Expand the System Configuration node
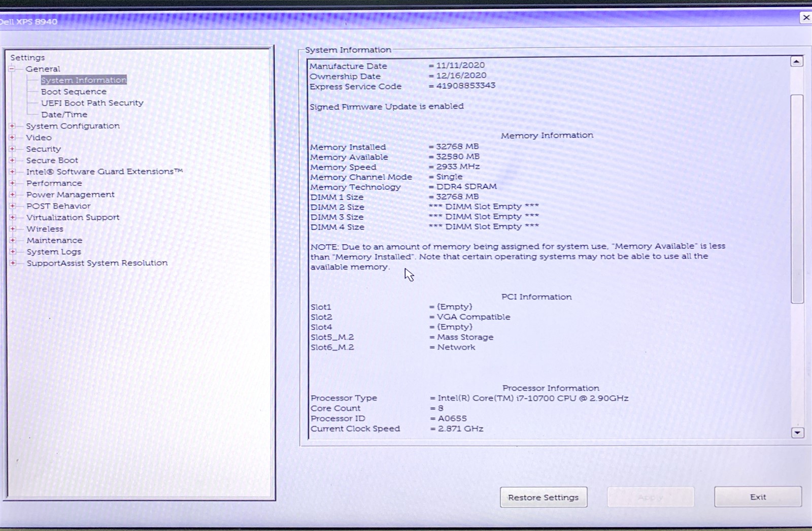812x531 pixels. pos(12,126)
